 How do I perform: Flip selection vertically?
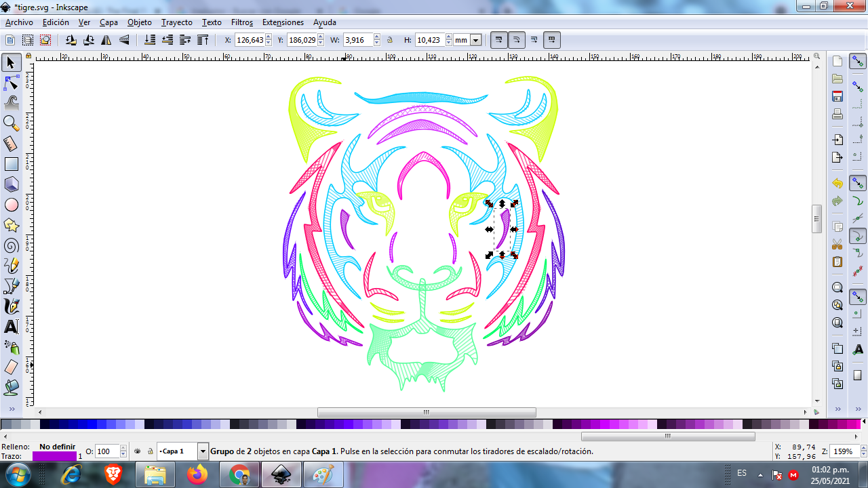tap(124, 40)
